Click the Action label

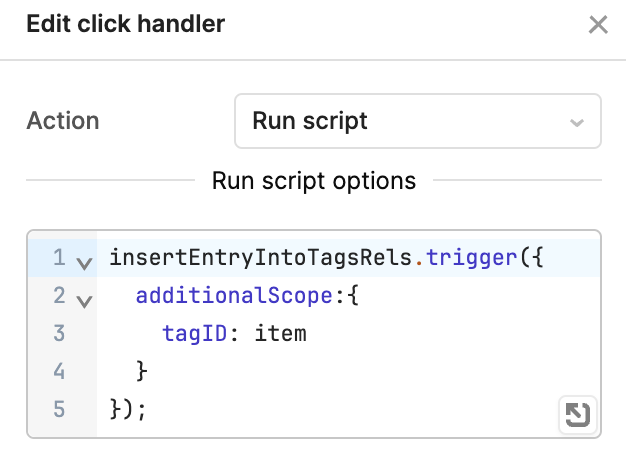click(63, 121)
